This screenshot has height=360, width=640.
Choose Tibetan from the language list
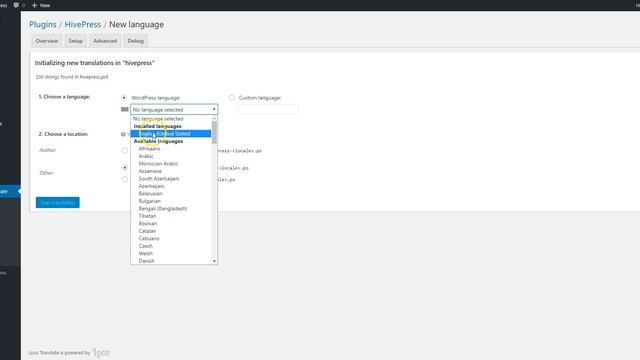coord(171,216)
